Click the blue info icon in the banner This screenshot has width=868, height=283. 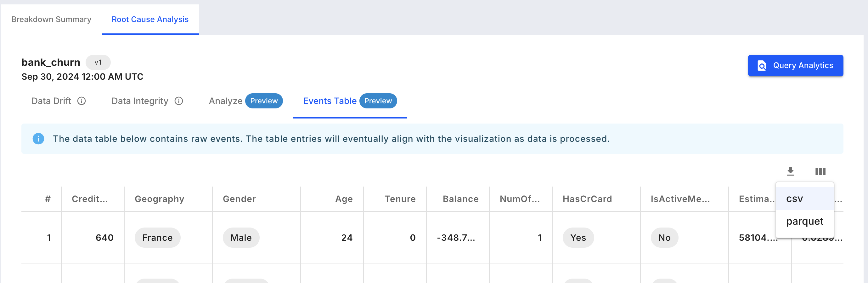tap(38, 139)
